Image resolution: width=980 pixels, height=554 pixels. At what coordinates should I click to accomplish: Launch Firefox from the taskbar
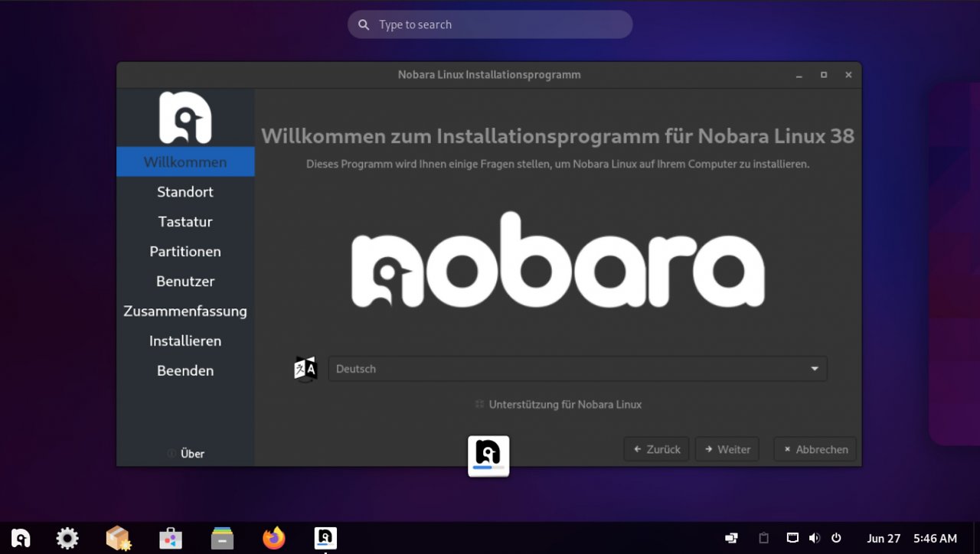coord(273,539)
